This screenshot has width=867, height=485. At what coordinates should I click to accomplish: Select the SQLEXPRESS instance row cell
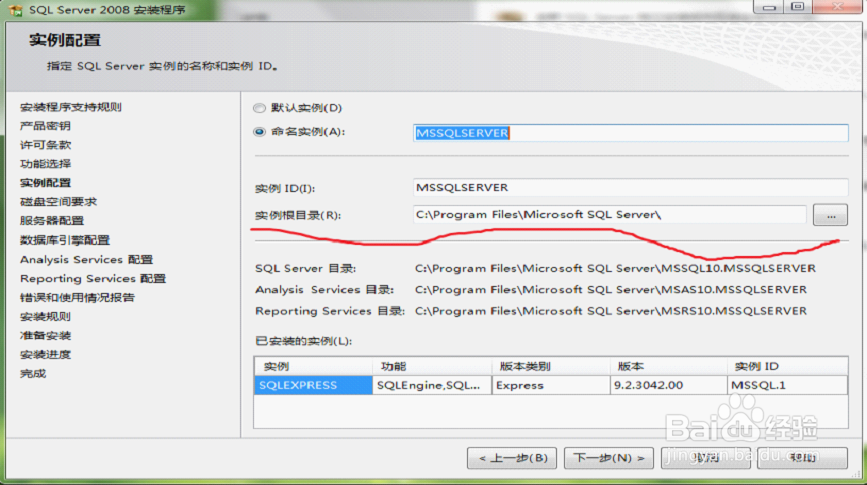[x=314, y=385]
